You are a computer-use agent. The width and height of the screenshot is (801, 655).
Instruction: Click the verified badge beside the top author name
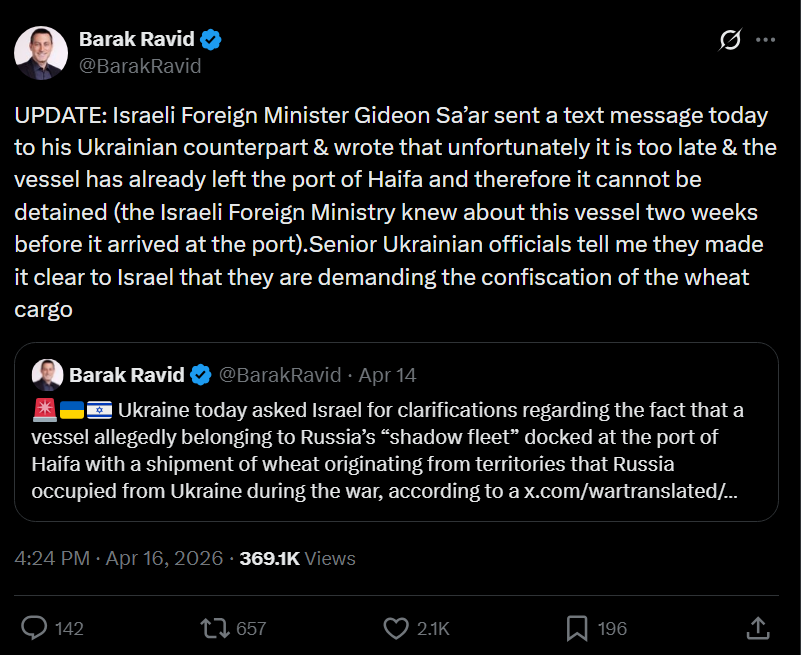[x=211, y=40]
